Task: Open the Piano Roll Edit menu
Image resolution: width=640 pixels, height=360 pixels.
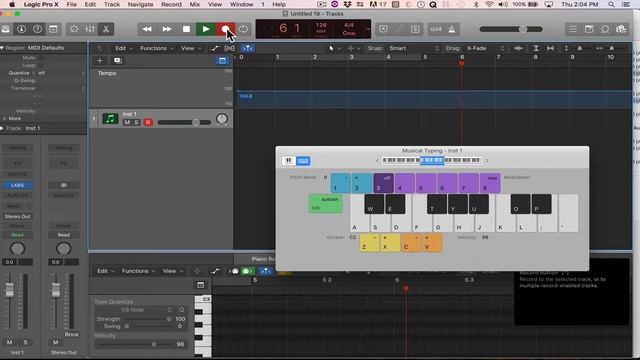Action: coord(105,271)
